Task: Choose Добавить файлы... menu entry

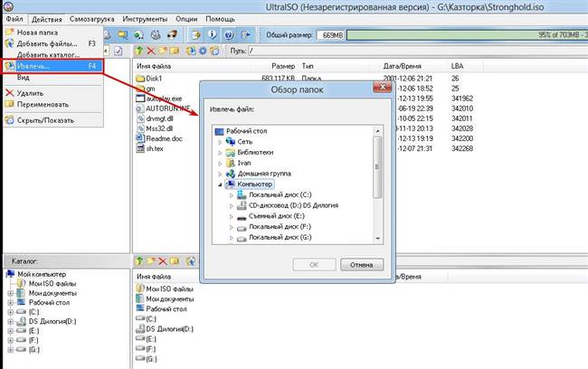Action: click(52, 43)
